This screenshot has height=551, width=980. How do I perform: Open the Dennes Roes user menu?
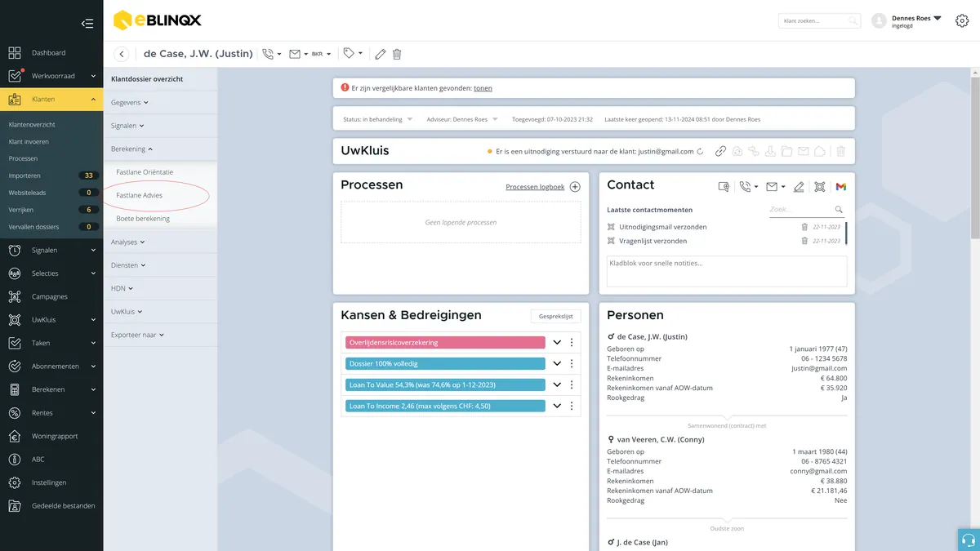click(x=915, y=21)
